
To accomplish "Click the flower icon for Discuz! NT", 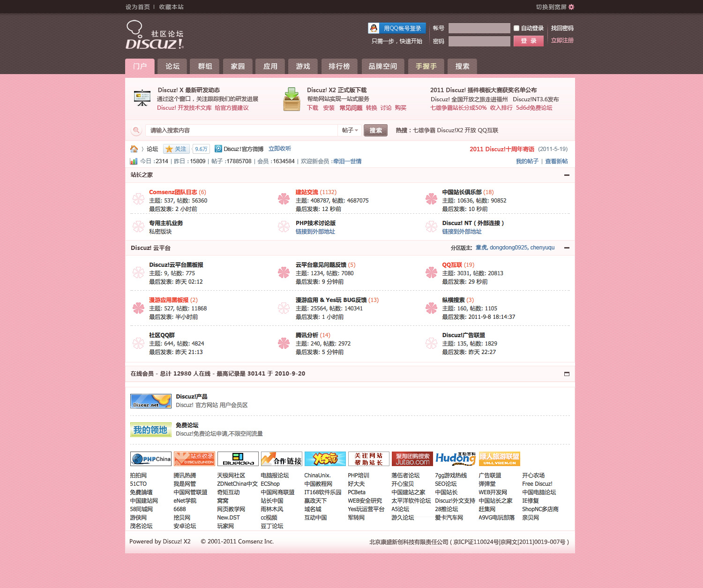I will coord(431,227).
